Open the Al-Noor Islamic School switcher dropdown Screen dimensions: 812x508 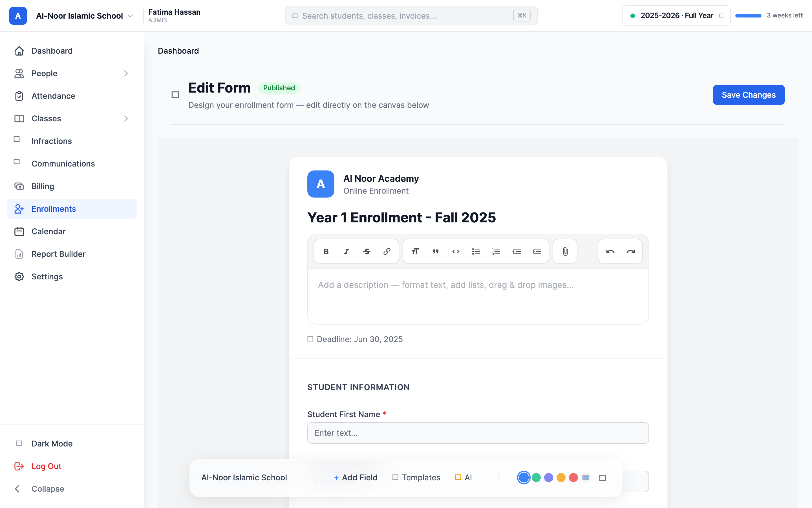tap(85, 16)
